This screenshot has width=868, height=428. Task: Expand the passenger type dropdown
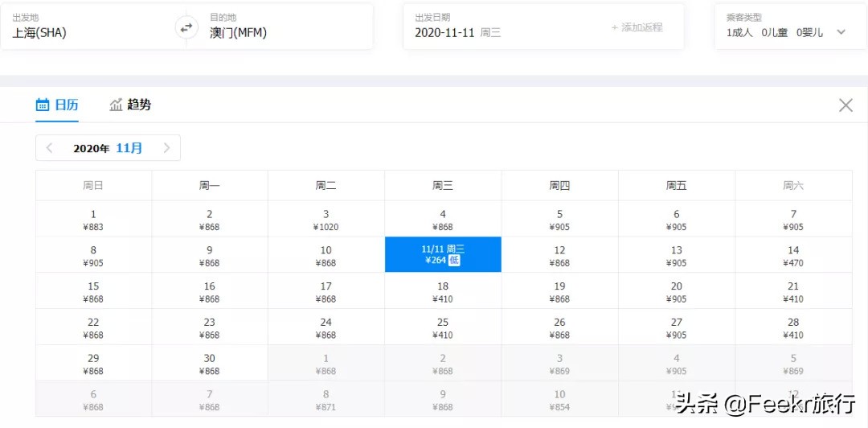pos(841,32)
